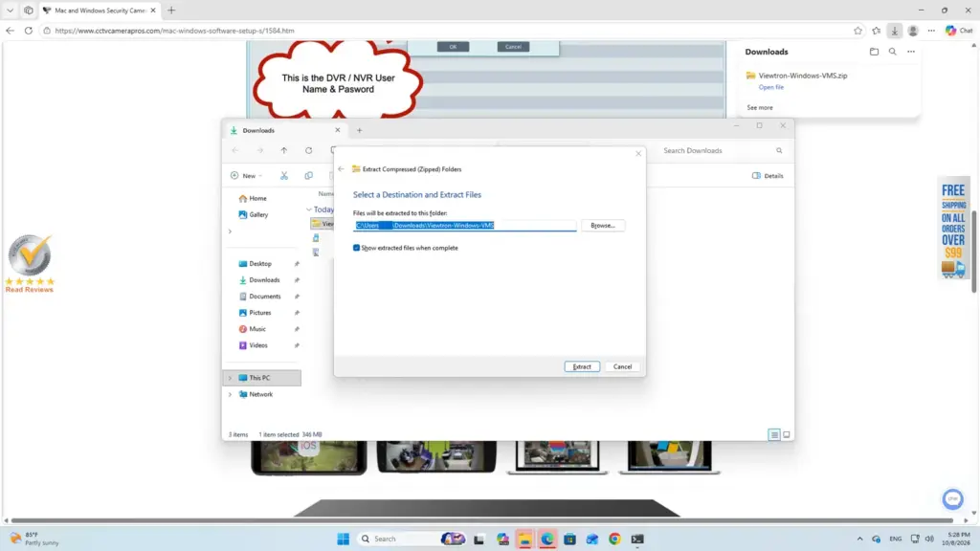Open a new Edge browser tab
This screenshot has height=551, width=980.
pyautogui.click(x=171, y=10)
